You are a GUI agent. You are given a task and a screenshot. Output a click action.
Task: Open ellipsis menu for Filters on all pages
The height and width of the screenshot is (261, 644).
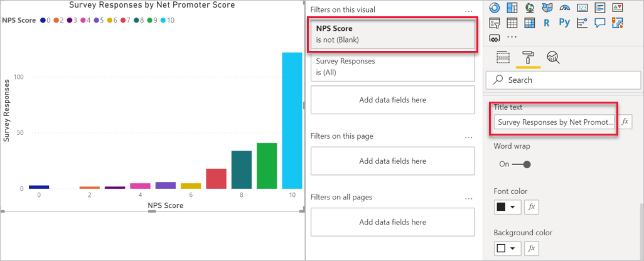point(469,198)
